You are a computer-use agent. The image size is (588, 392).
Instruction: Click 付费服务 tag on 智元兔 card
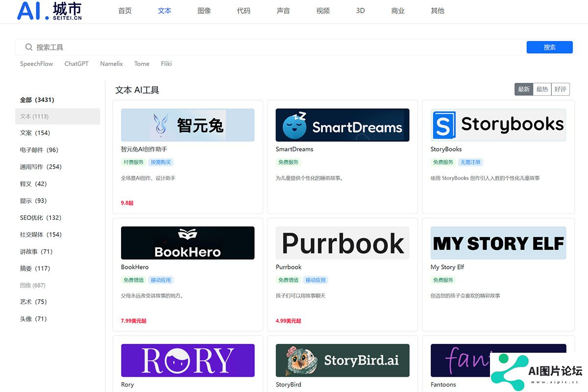click(134, 162)
